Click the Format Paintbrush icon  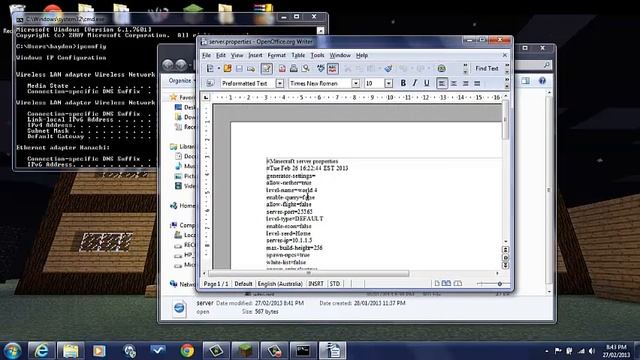point(388,69)
